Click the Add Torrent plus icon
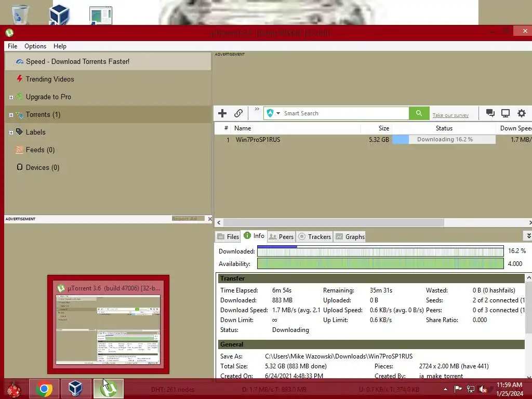This screenshot has width=532, height=399. 222,113
